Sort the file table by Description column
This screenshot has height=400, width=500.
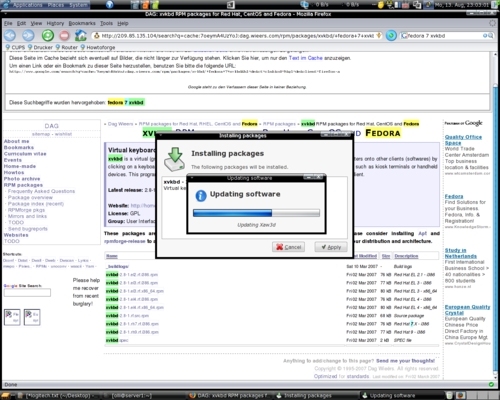pos(406,256)
